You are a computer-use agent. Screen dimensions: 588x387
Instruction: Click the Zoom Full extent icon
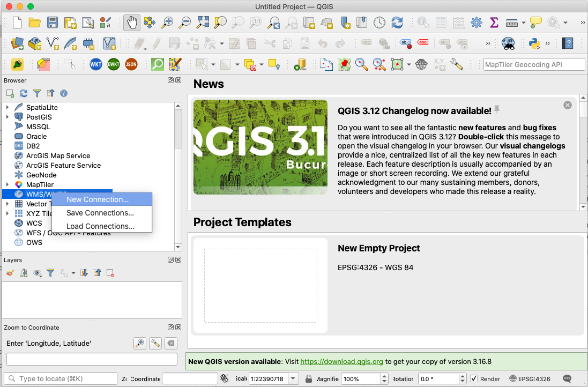pyautogui.click(x=203, y=23)
